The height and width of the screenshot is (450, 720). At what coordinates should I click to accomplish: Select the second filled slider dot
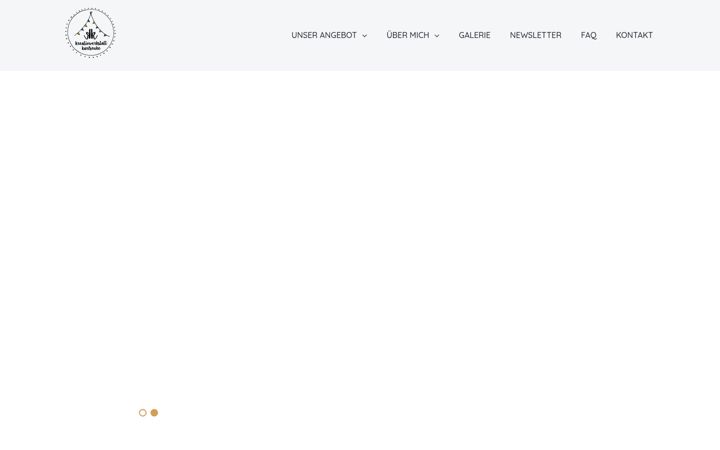click(154, 413)
